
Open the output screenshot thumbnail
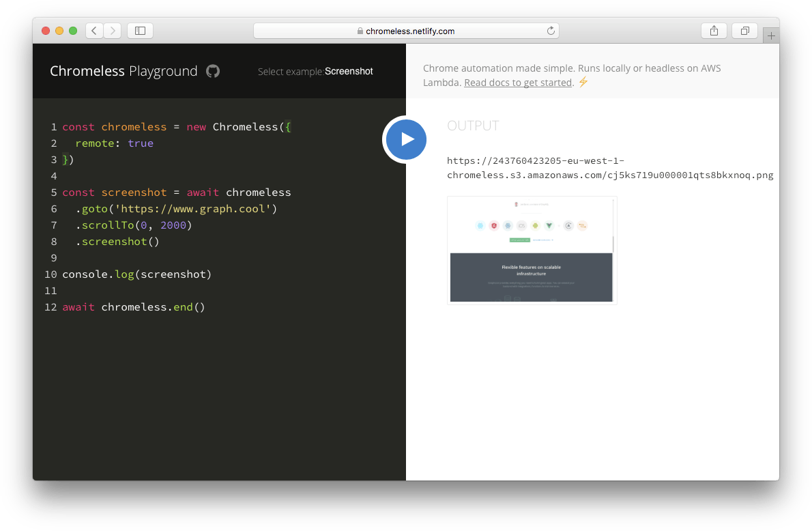click(532, 250)
